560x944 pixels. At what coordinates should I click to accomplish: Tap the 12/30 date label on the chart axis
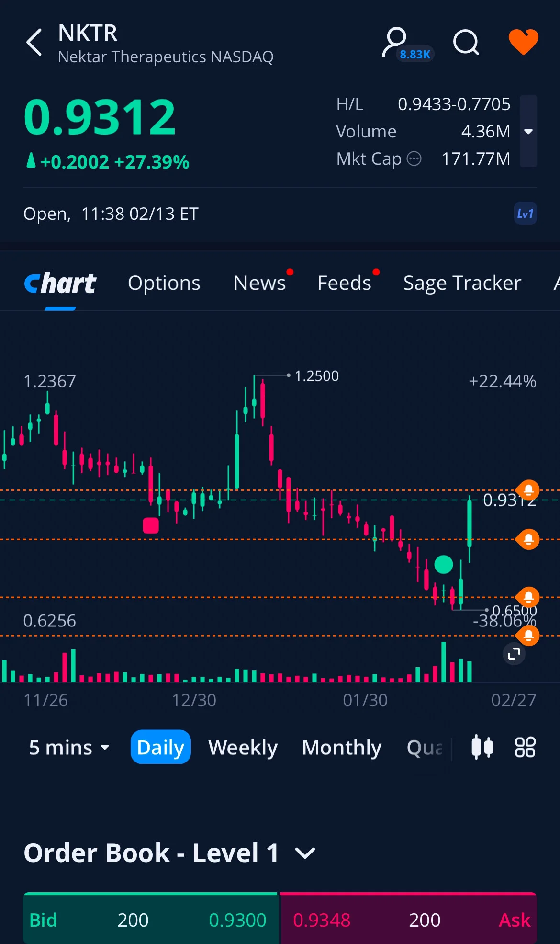coord(194,700)
